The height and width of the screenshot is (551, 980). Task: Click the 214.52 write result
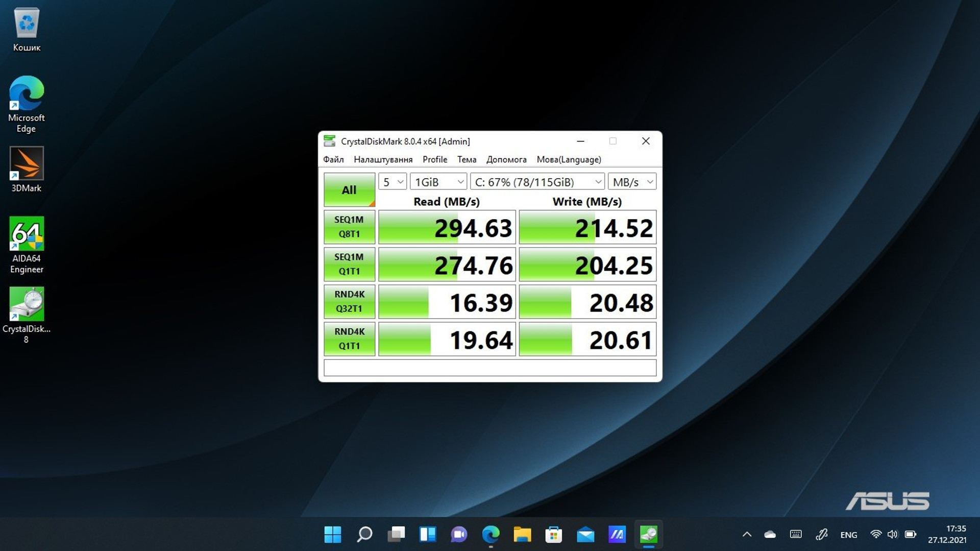point(587,227)
